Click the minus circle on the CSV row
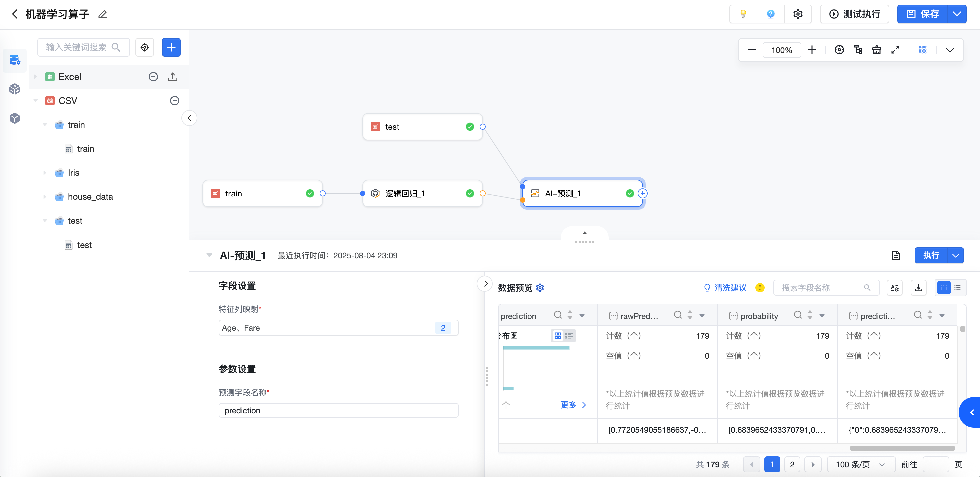 point(175,101)
